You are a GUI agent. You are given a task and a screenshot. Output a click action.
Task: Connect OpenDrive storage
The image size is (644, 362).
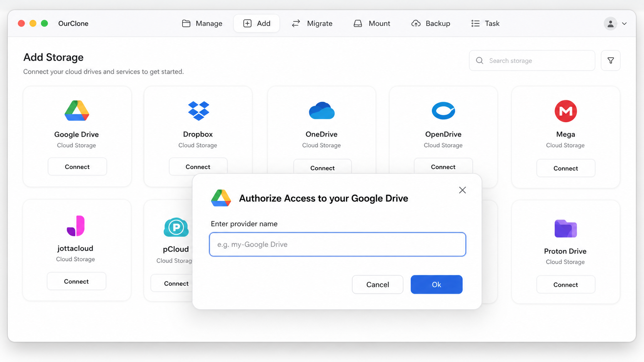coord(443,167)
